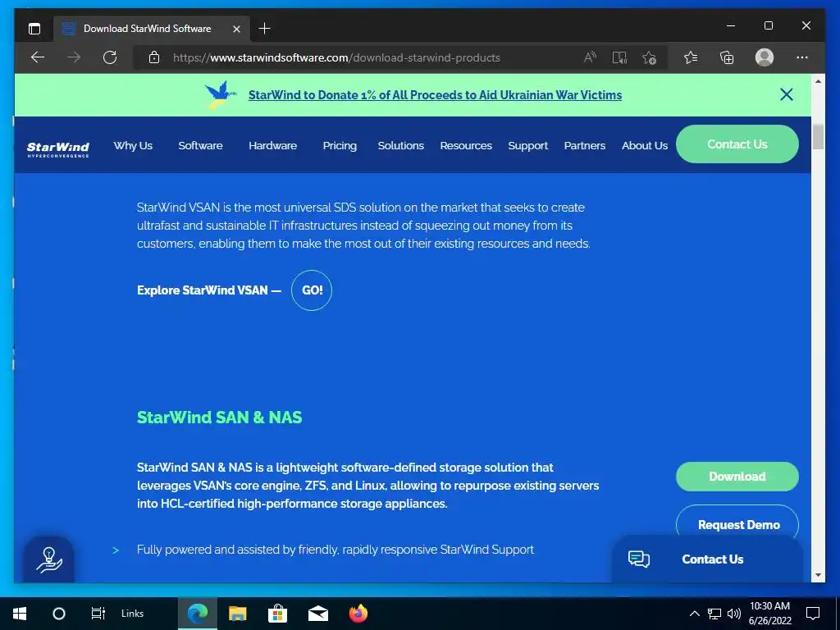
Task: Open tab actions menu icon
Action: pyautogui.click(x=34, y=29)
